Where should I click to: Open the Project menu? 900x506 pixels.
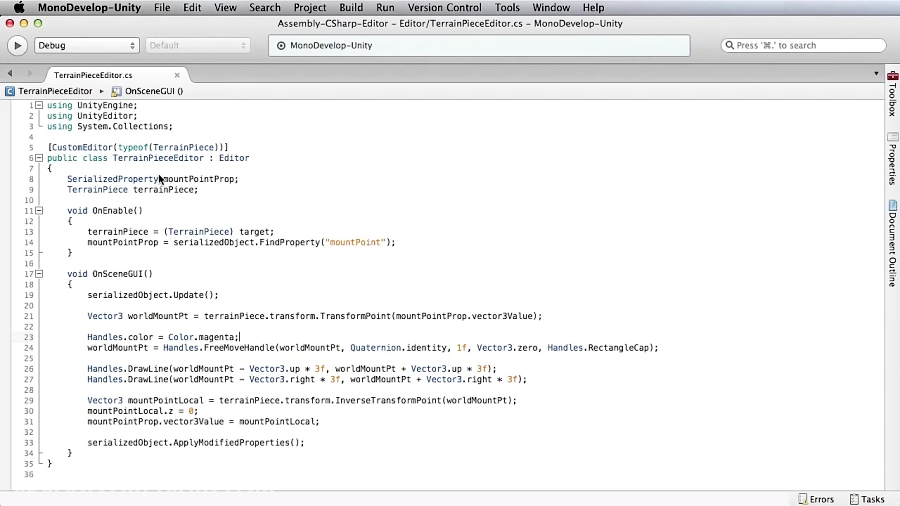(x=310, y=7)
